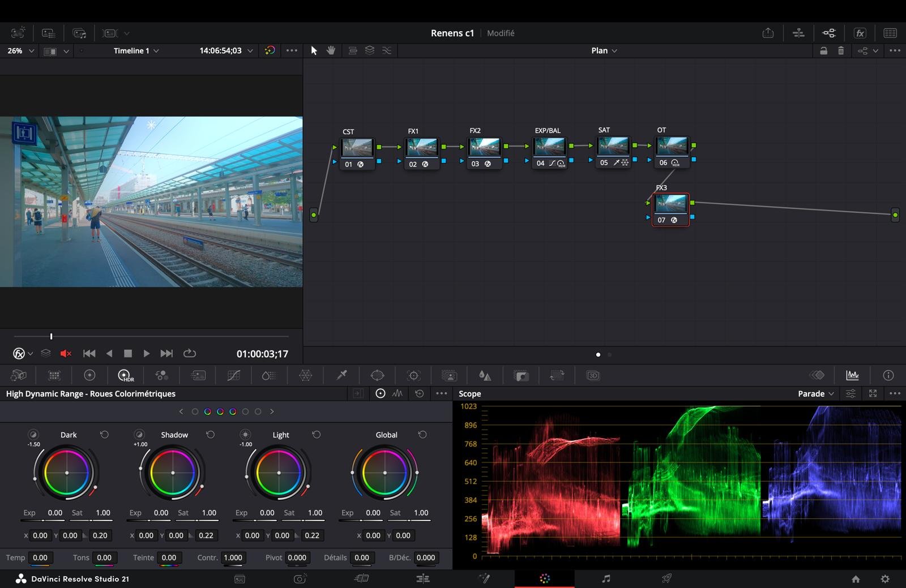Open the Effects fx panel icon

click(860, 33)
